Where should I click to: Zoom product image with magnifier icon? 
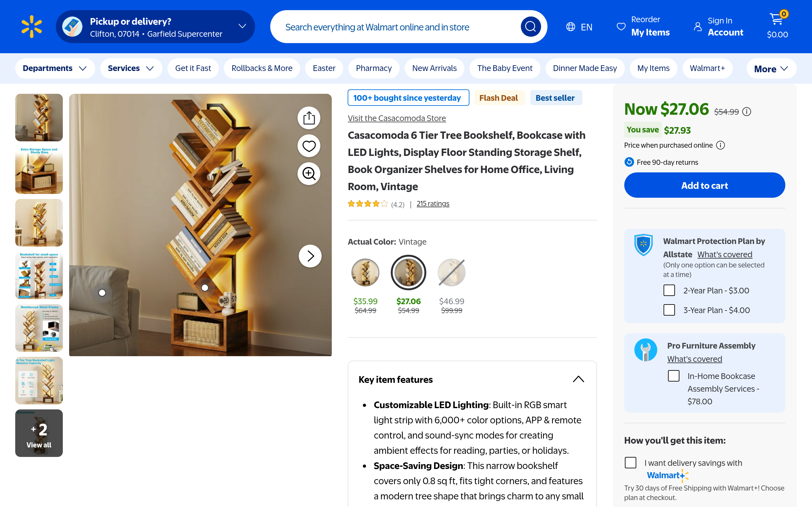click(309, 174)
